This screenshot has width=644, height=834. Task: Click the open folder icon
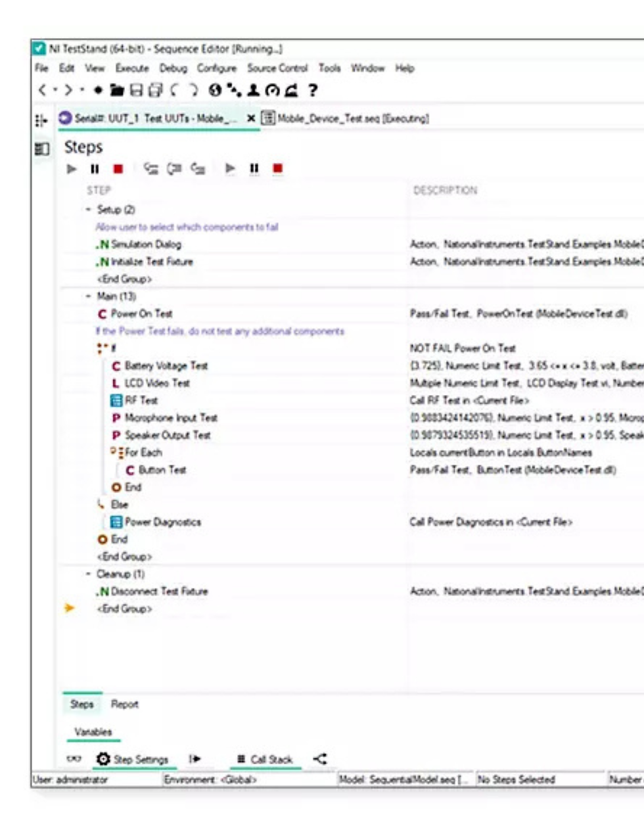pos(117,91)
